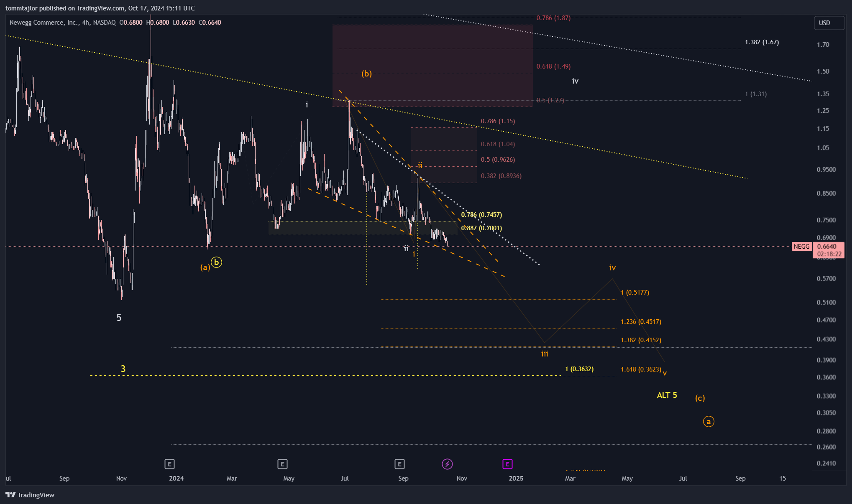852x504 pixels.
Task: Click the earnings E marker near Sep
Action: point(399,464)
